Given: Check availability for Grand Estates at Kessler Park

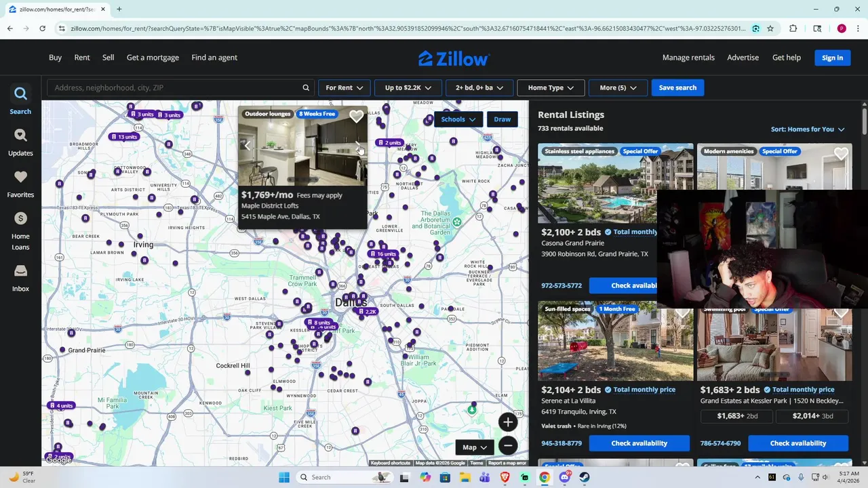Looking at the screenshot, I should click(798, 443).
